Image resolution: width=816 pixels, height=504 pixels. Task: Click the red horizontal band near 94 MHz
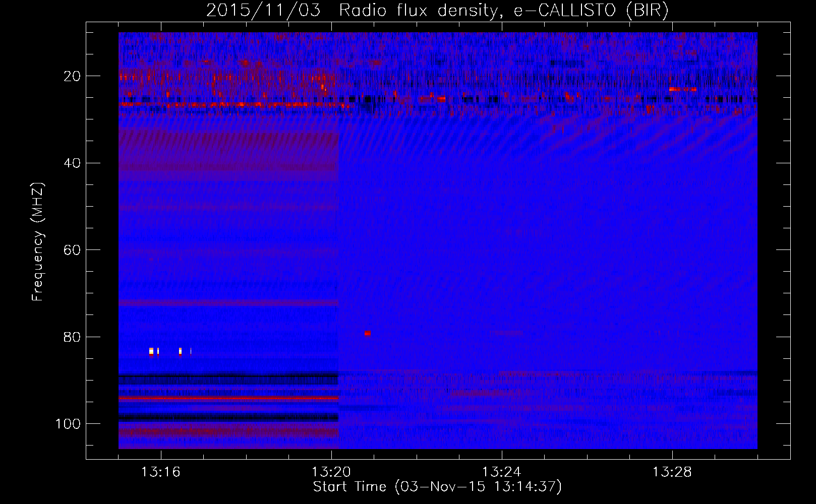[x=228, y=398]
